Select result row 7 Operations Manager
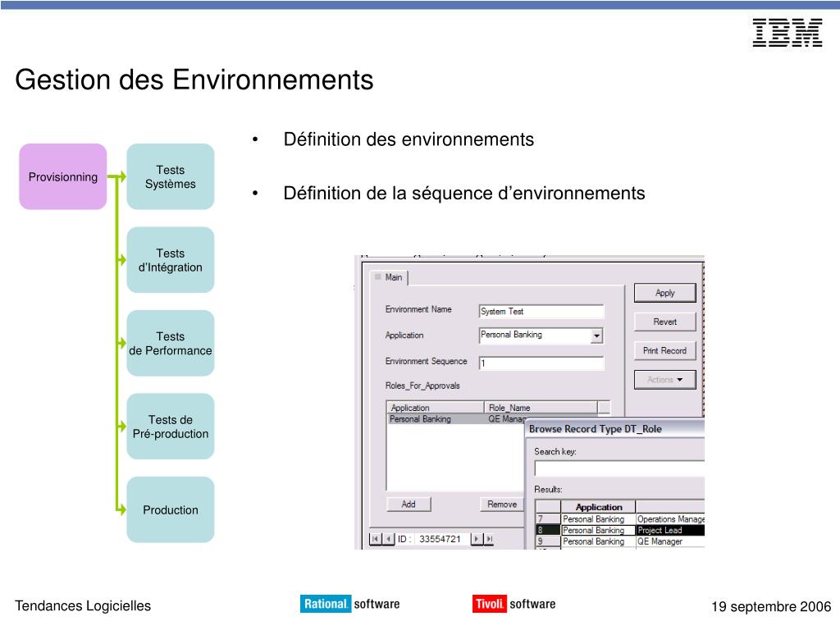This screenshot has height=630, width=840. (x=620, y=519)
